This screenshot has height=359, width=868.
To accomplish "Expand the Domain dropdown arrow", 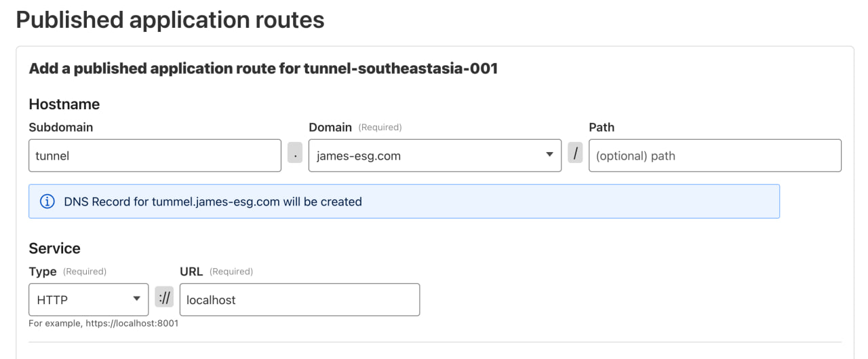I will [549, 155].
